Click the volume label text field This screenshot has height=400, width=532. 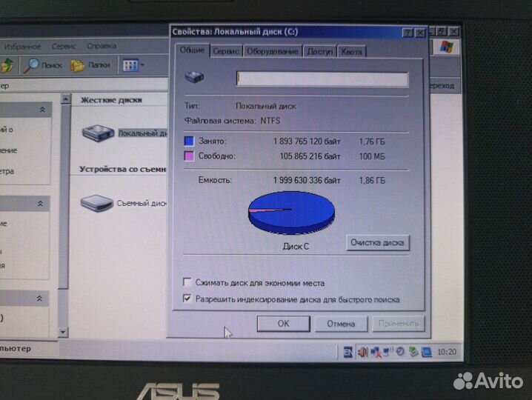click(x=322, y=79)
